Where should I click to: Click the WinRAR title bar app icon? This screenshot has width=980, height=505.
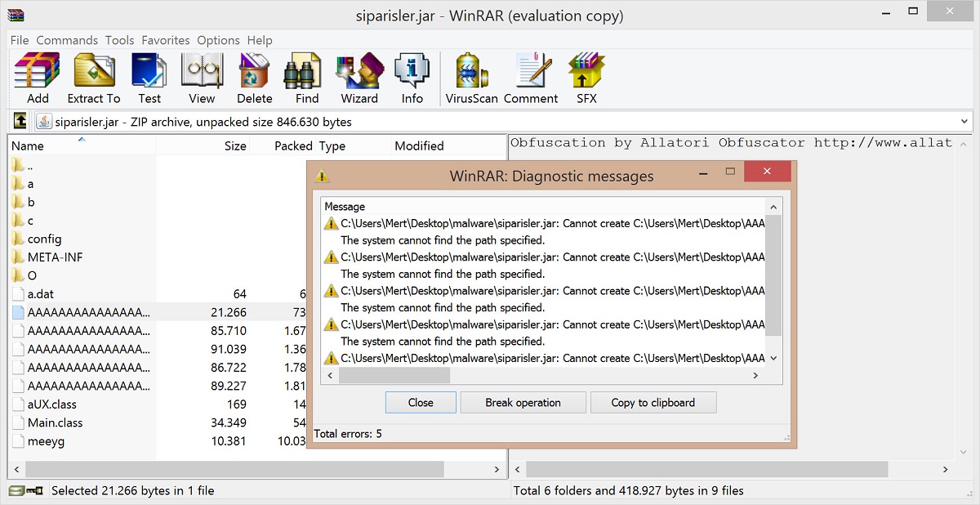click(x=15, y=16)
